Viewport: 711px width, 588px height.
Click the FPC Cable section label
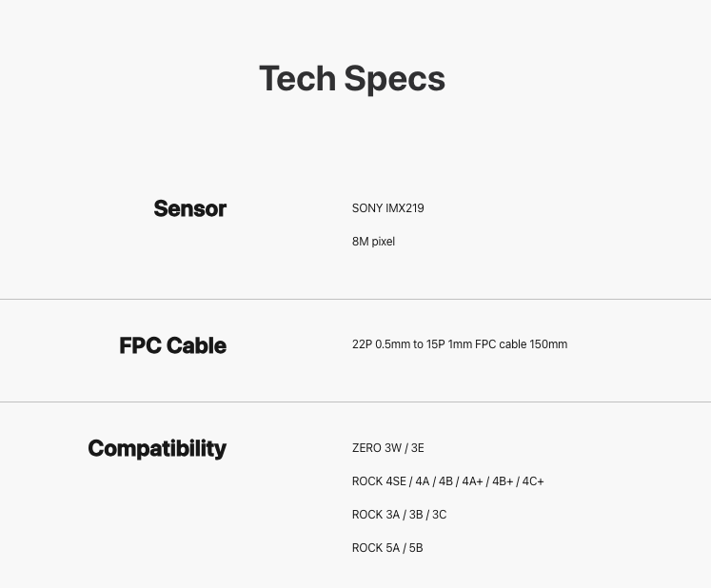click(x=172, y=345)
